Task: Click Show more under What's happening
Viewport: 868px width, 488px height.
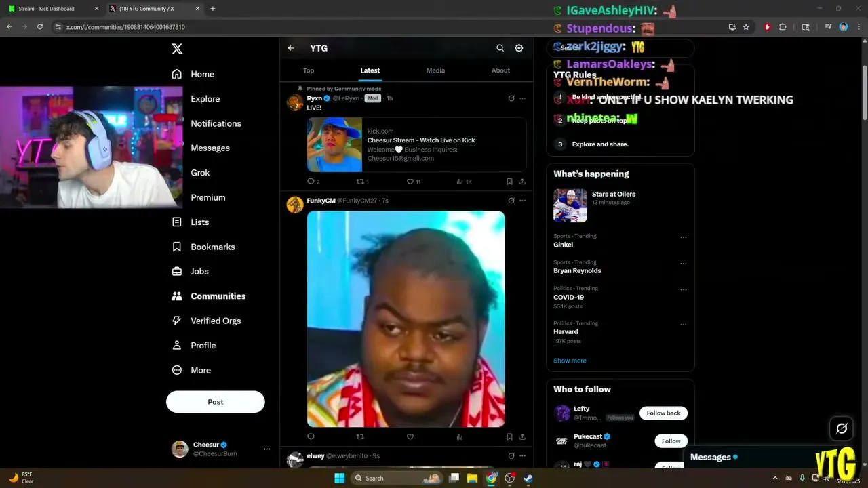Action: coord(570,361)
